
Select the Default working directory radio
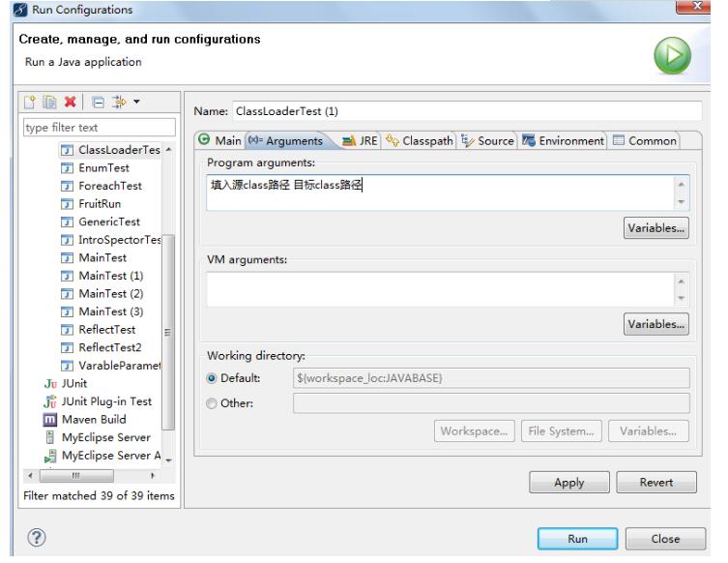click(x=212, y=378)
